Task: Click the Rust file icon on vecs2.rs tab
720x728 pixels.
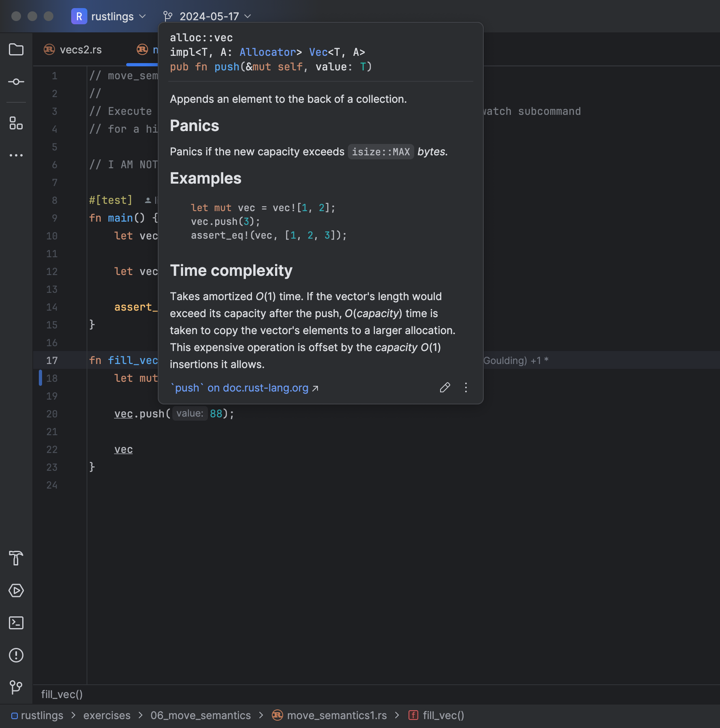Action: click(x=49, y=49)
